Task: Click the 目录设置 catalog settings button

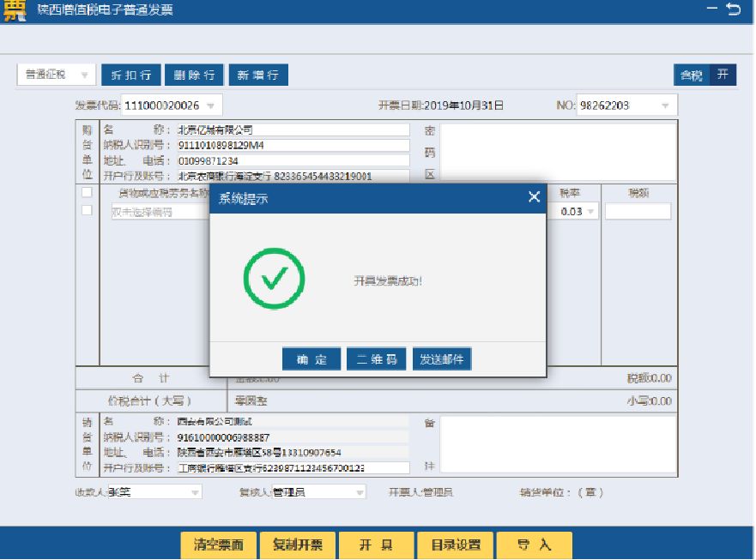Action: click(x=456, y=545)
